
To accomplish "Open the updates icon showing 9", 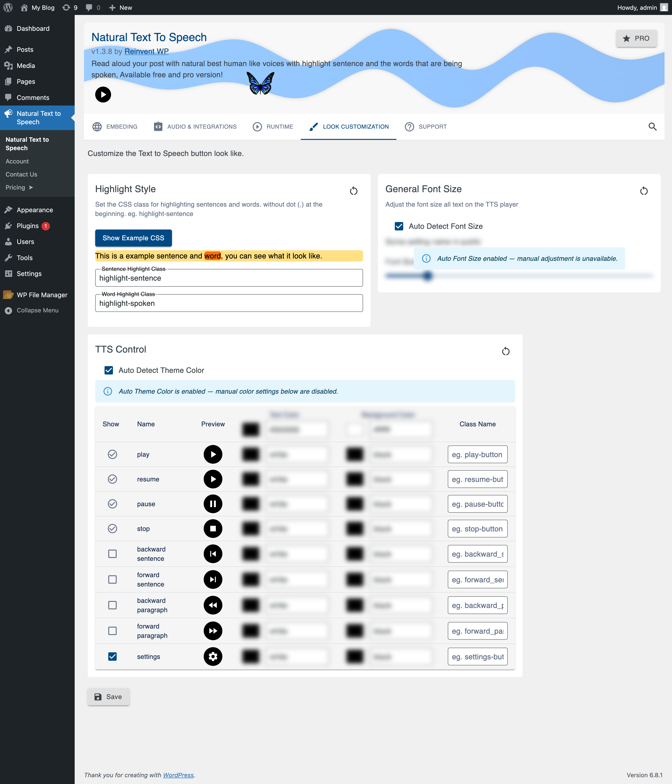I will [x=70, y=7].
